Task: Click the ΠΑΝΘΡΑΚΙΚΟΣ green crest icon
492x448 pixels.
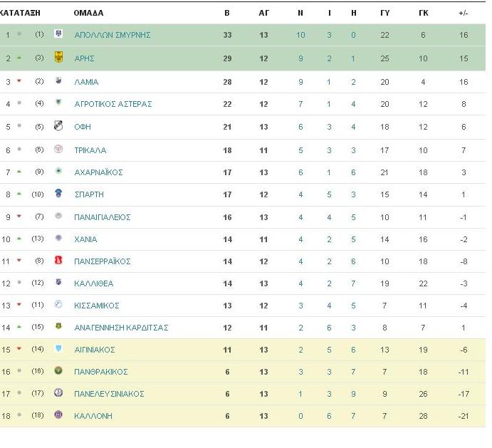Action: pos(58,370)
